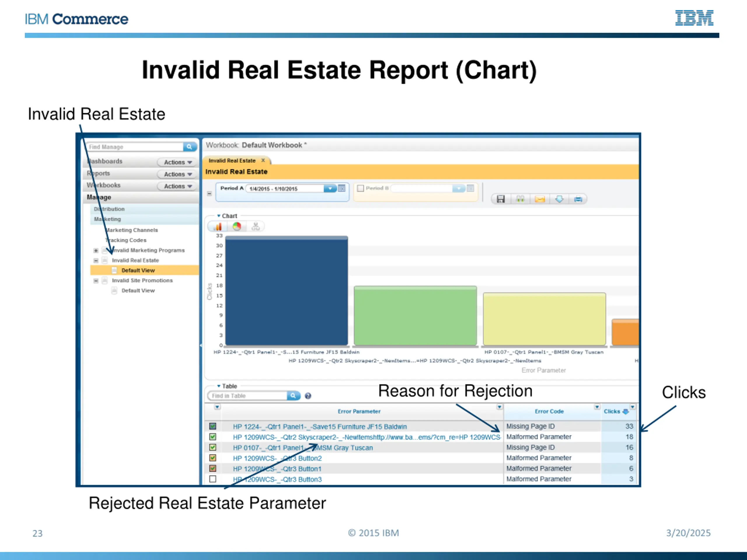
Task: Open the Dashboards Actions dropdown
Action: 178,162
